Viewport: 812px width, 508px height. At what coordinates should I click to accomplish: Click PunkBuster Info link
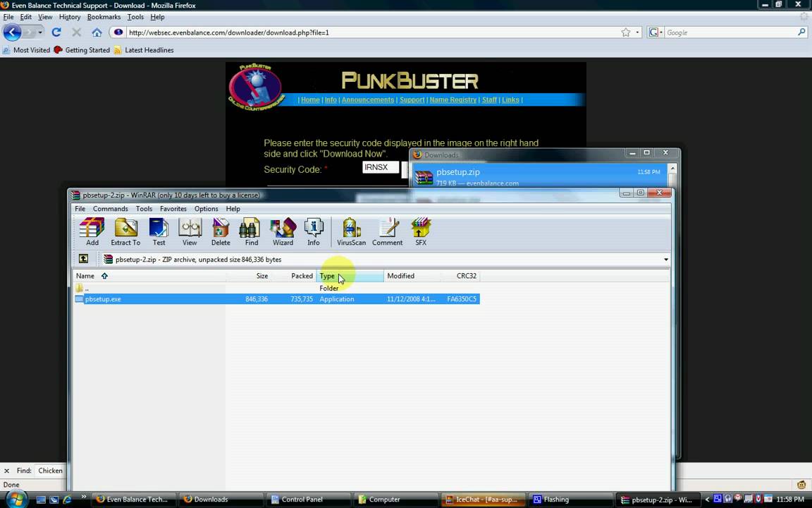pos(331,99)
